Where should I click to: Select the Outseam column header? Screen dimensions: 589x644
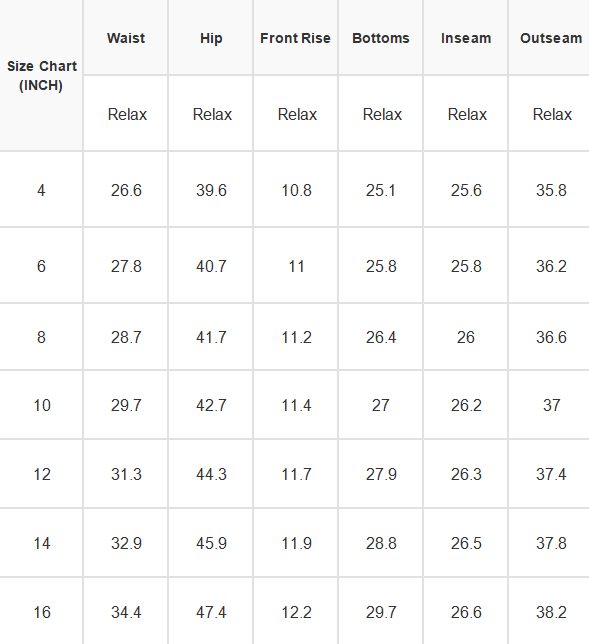coord(551,38)
